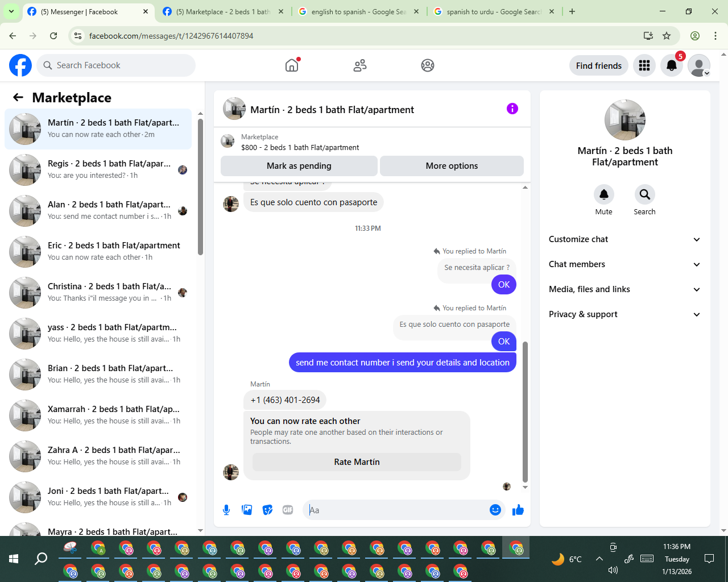Click the chat messages scrollbar thumb
Image resolution: width=728 pixels, height=582 pixels.
(x=525, y=412)
